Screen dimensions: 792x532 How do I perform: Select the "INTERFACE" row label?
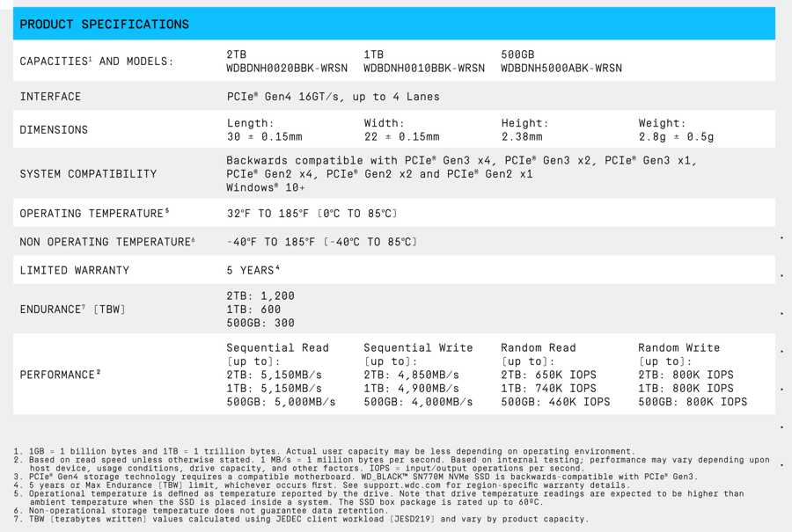(x=50, y=97)
